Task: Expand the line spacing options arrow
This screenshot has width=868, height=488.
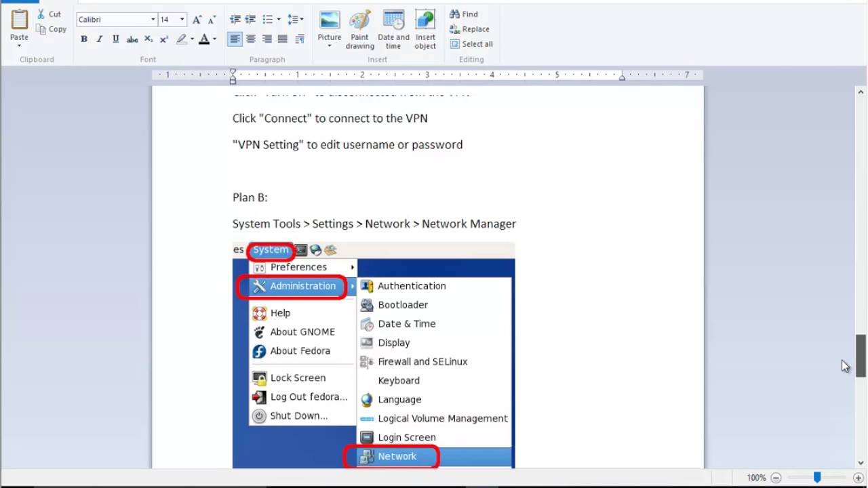Action: click(x=302, y=20)
